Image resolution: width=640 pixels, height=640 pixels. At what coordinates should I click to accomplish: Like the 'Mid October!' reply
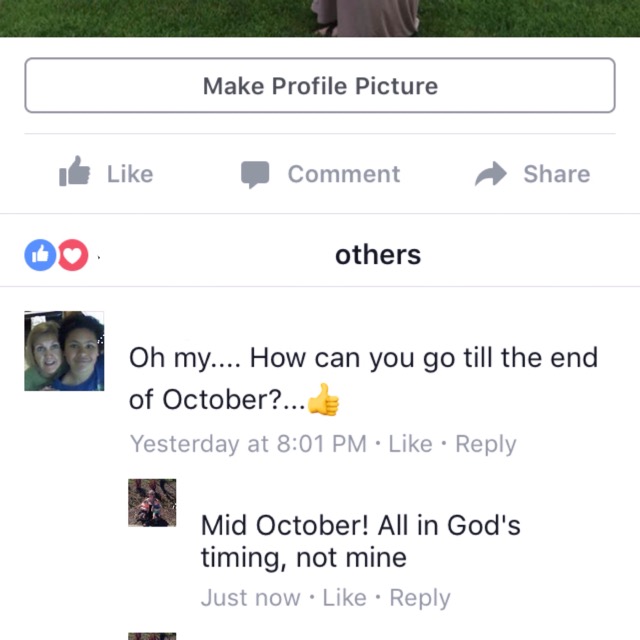[344, 598]
